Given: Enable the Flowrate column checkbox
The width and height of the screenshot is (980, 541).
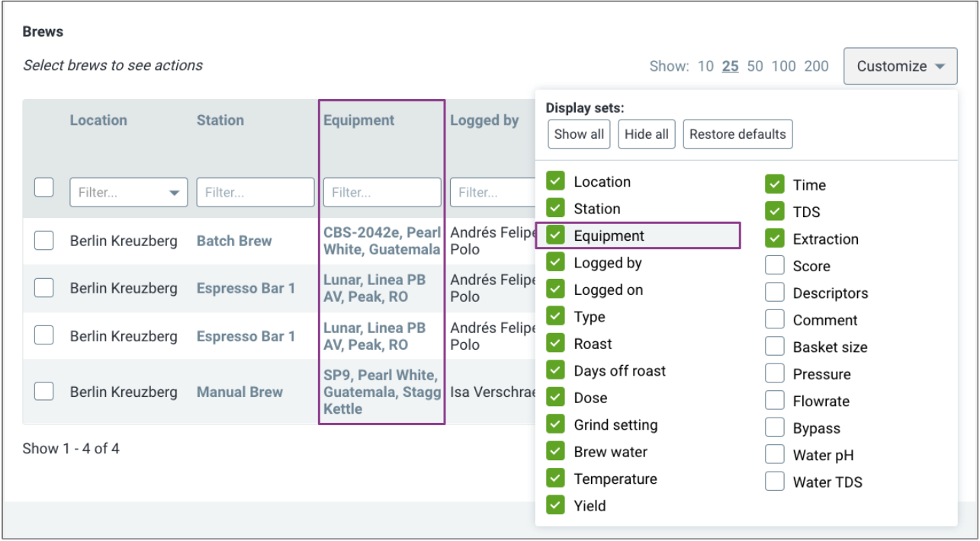Looking at the screenshot, I should (775, 401).
